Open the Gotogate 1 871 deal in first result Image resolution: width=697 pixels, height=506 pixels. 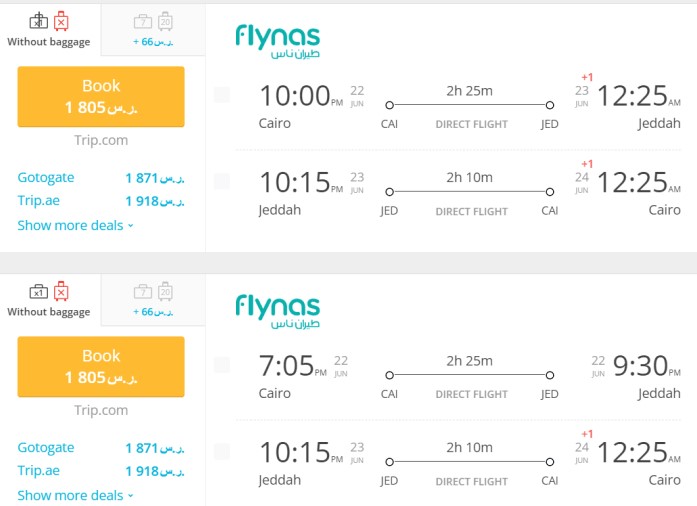click(x=101, y=178)
